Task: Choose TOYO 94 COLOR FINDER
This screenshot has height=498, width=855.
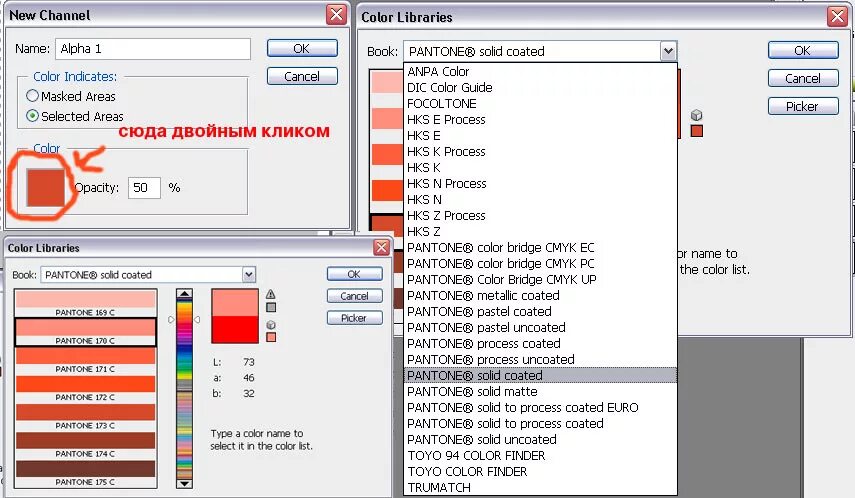Action: (540, 455)
